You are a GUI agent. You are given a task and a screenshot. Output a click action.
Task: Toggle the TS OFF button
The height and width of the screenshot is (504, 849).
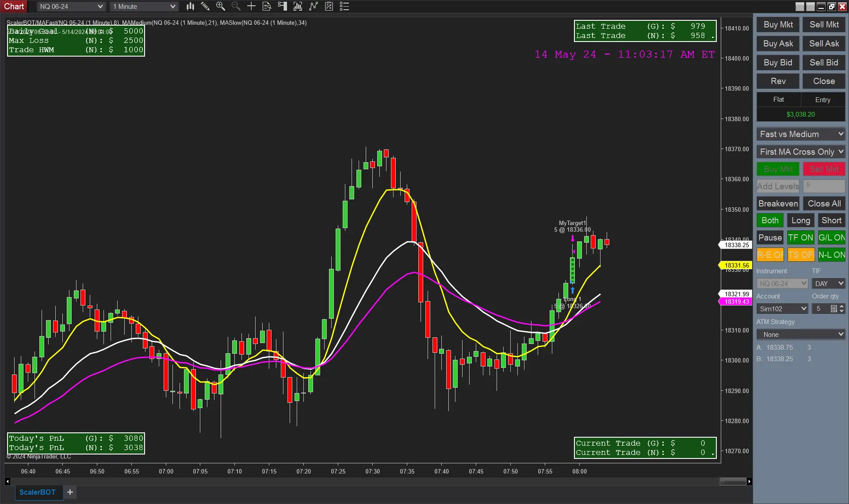[800, 255]
